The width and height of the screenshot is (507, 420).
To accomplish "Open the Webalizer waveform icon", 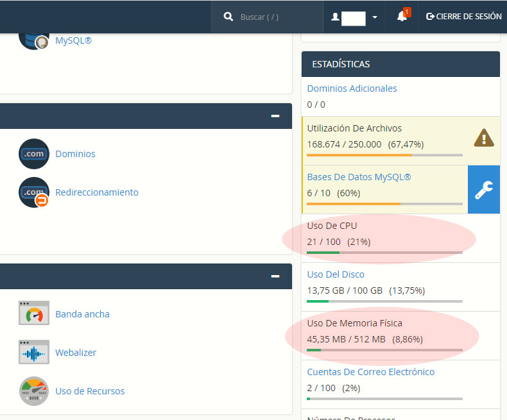I will pyautogui.click(x=34, y=353).
